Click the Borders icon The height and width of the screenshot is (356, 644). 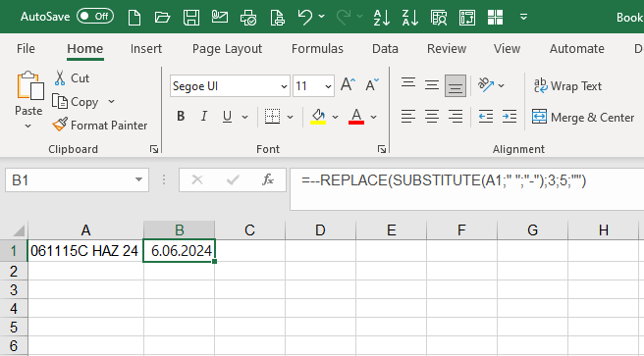272,117
